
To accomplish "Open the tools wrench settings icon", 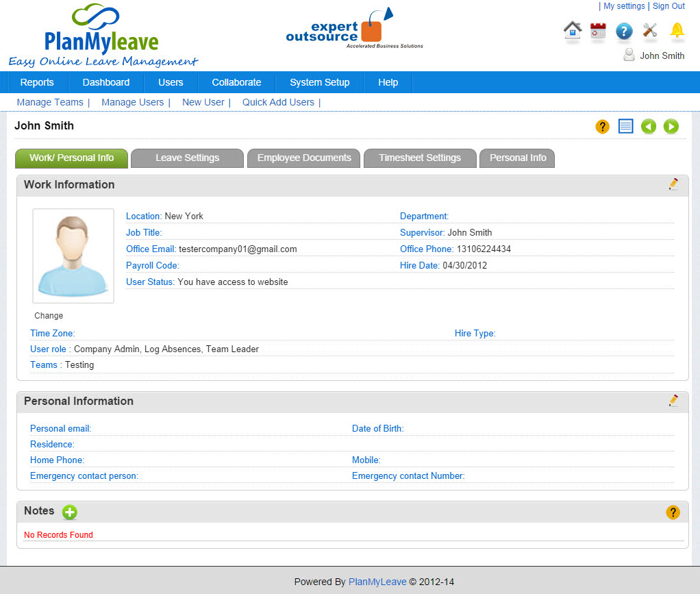I will pos(650,31).
